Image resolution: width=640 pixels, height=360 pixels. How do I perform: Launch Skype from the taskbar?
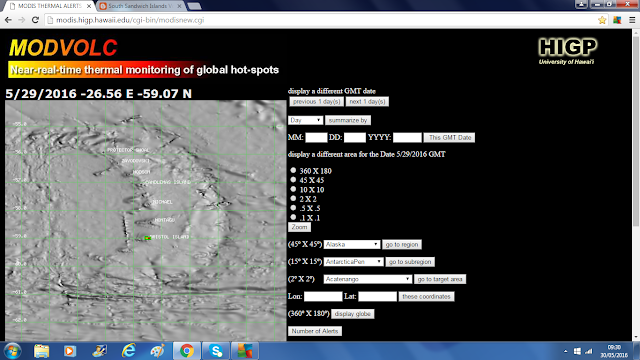[216, 351]
